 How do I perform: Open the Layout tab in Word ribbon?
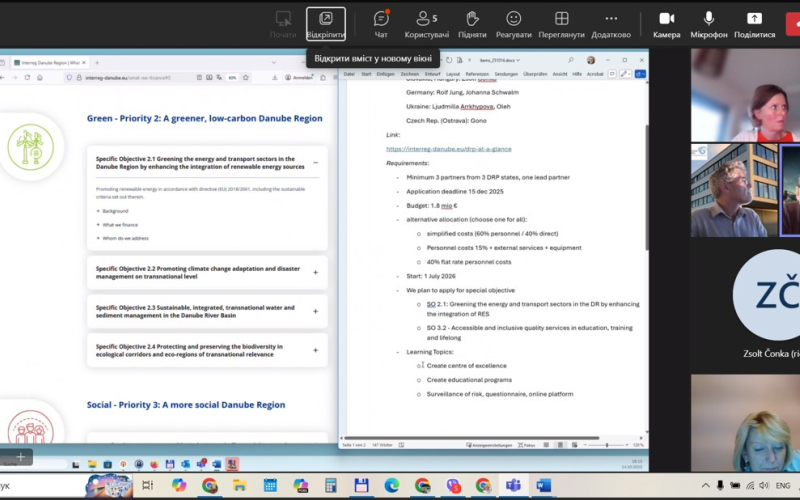453,73
